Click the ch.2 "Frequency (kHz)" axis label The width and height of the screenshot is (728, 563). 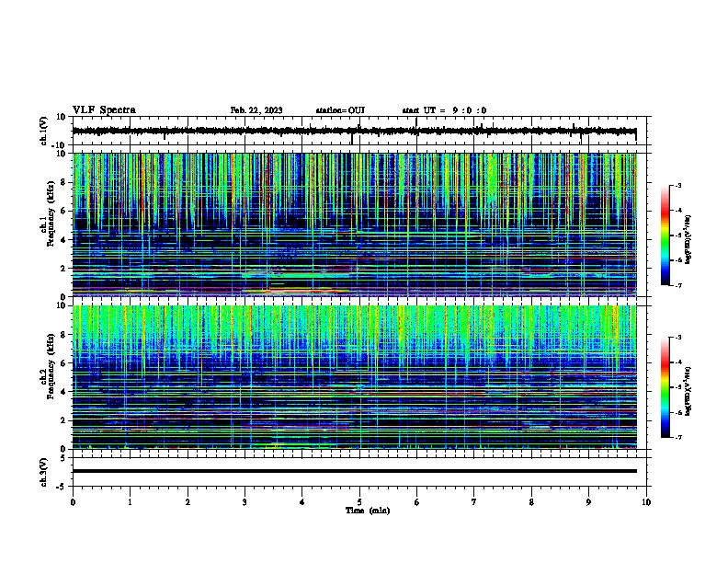(x=51, y=366)
